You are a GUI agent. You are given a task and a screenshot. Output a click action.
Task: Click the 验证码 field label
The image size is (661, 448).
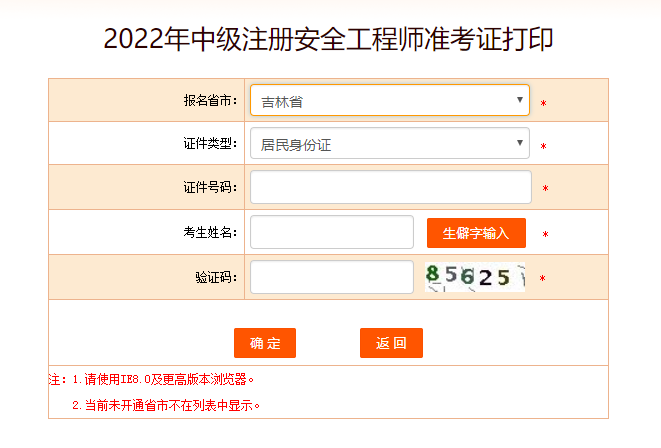217,277
